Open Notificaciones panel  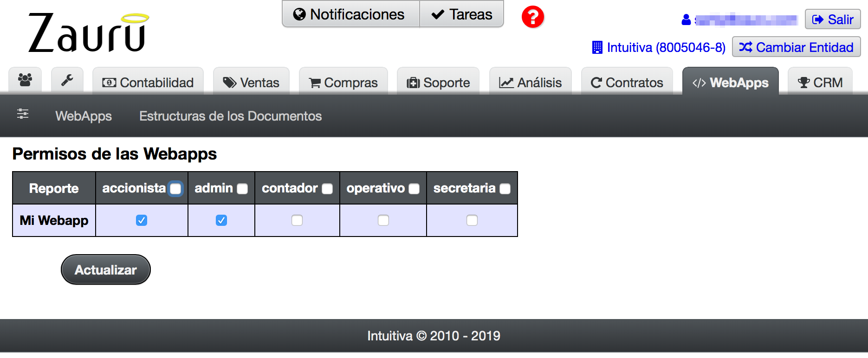[351, 14]
